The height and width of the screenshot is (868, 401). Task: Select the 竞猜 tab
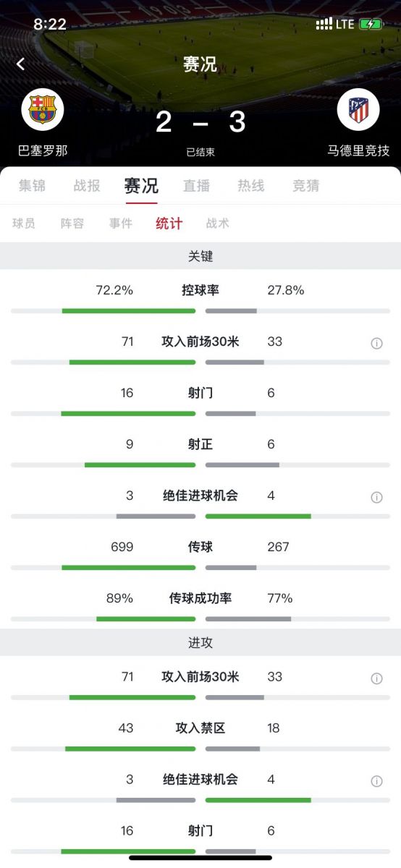(306, 186)
